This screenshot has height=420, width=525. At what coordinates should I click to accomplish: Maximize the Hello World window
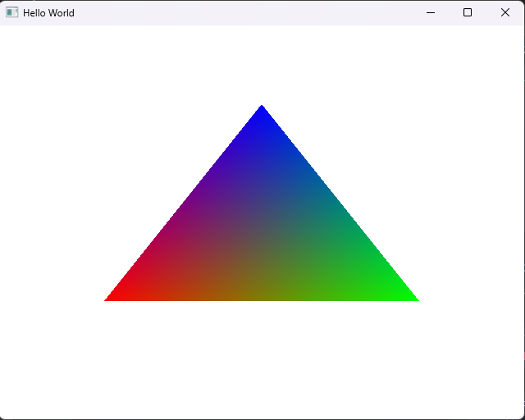click(468, 13)
